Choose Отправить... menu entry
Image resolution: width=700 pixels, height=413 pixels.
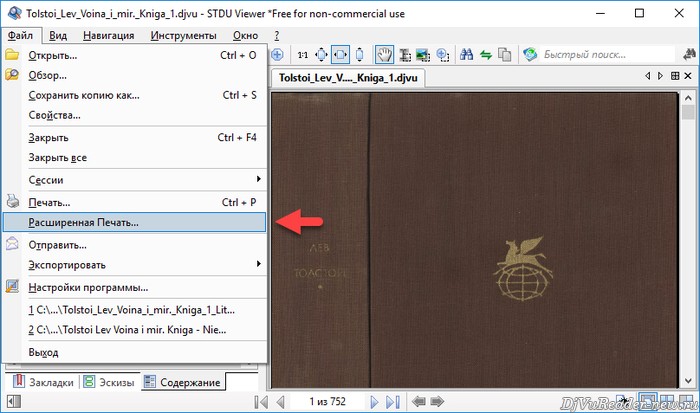(x=134, y=245)
